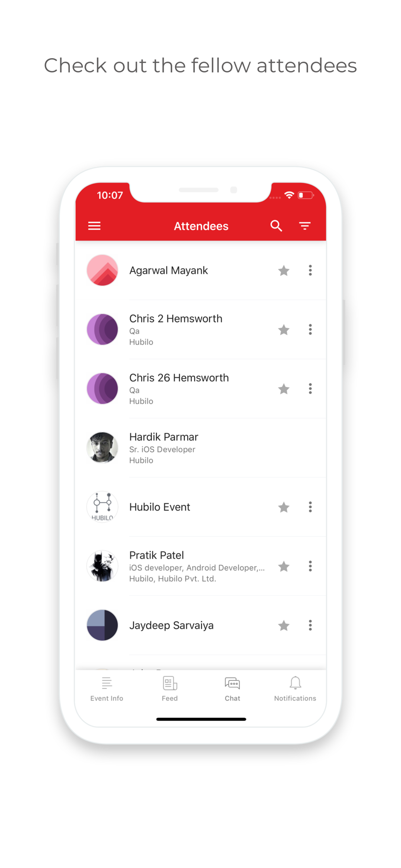Image resolution: width=401 pixels, height=868 pixels.
Task: Open Hardik Parmar's profile photo
Action: click(102, 447)
